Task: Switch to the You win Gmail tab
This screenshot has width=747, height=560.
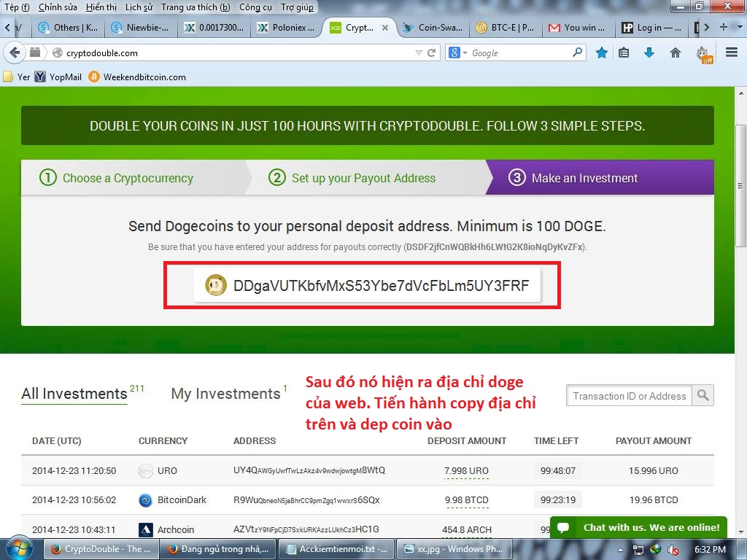Action: point(578,28)
